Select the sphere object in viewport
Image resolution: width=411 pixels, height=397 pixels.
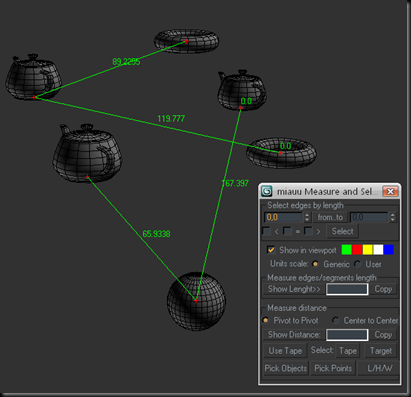pos(196,302)
